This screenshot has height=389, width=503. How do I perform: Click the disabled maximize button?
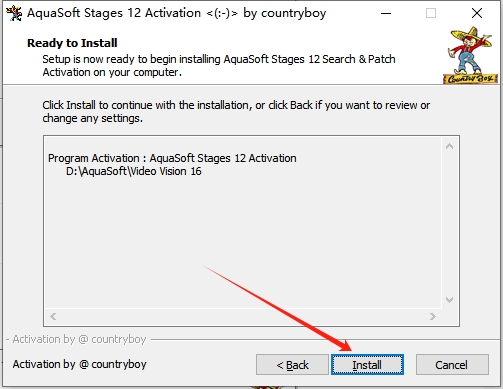pos(431,13)
